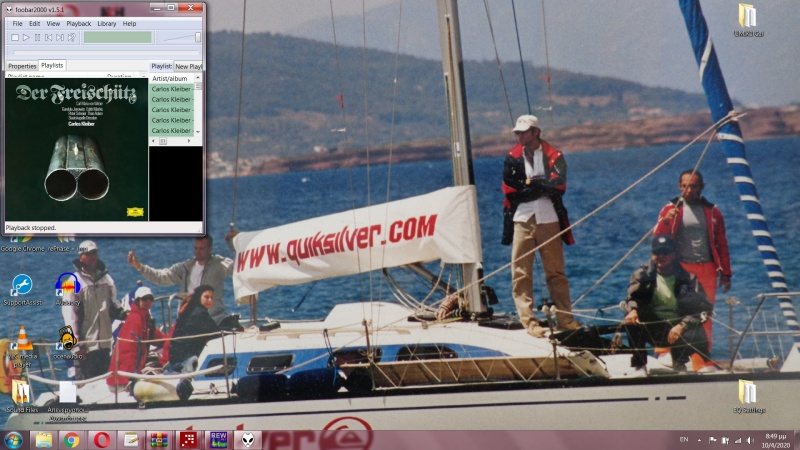The image size is (800, 450).
Task: Open the ocenaudio desktop shortcut
Action: [x=67, y=343]
